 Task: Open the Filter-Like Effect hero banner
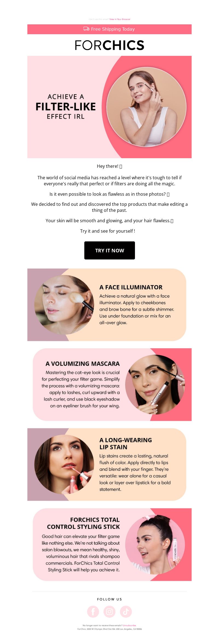tap(109, 107)
